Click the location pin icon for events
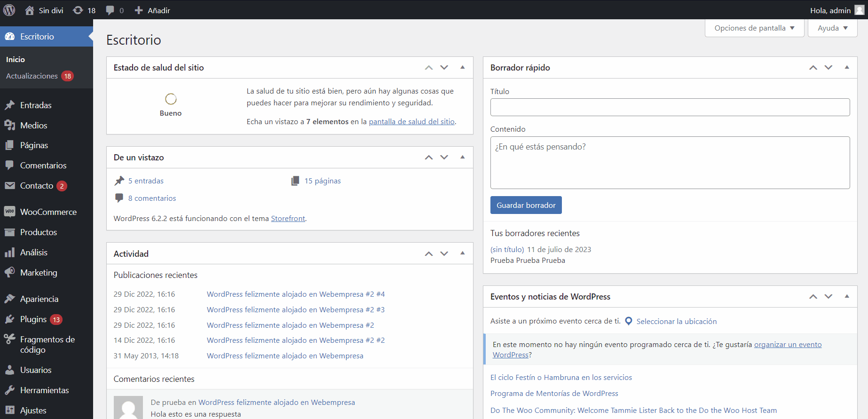The height and width of the screenshot is (419, 868). point(628,321)
